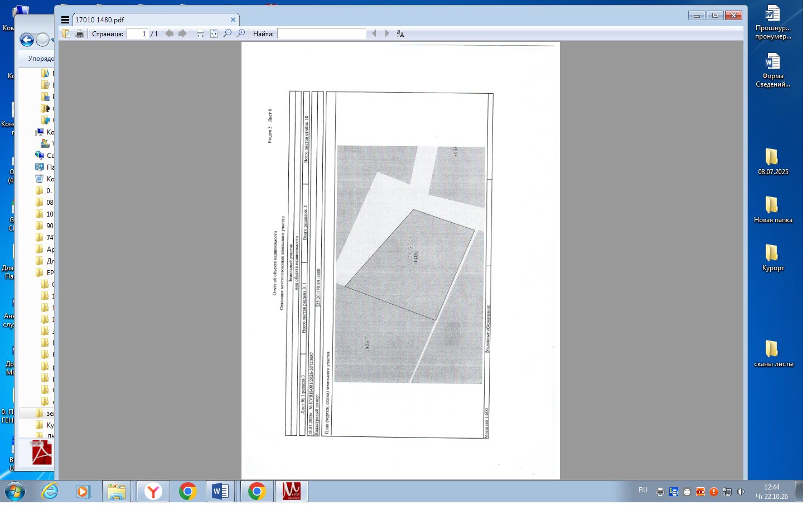
Task: Click the back button in Explorer window
Action: point(27,40)
